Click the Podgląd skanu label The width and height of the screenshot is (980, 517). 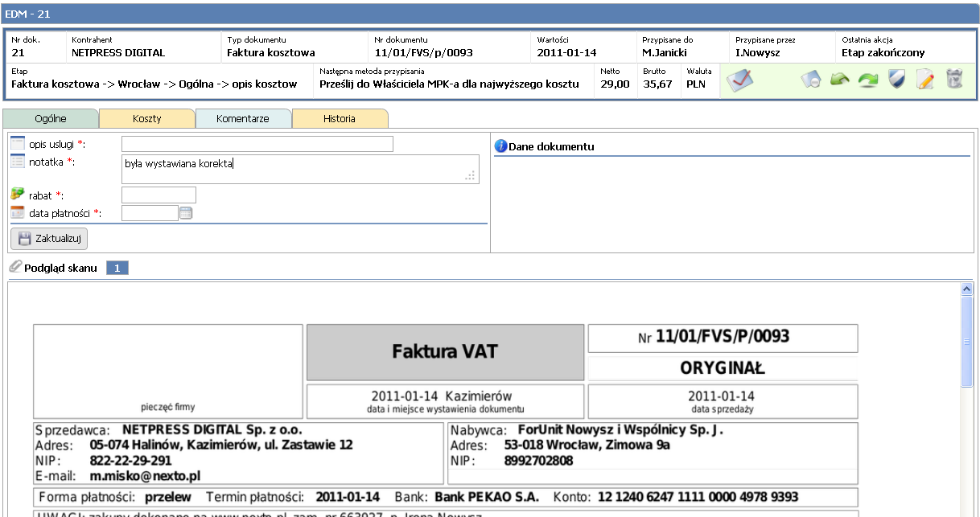[x=61, y=268]
